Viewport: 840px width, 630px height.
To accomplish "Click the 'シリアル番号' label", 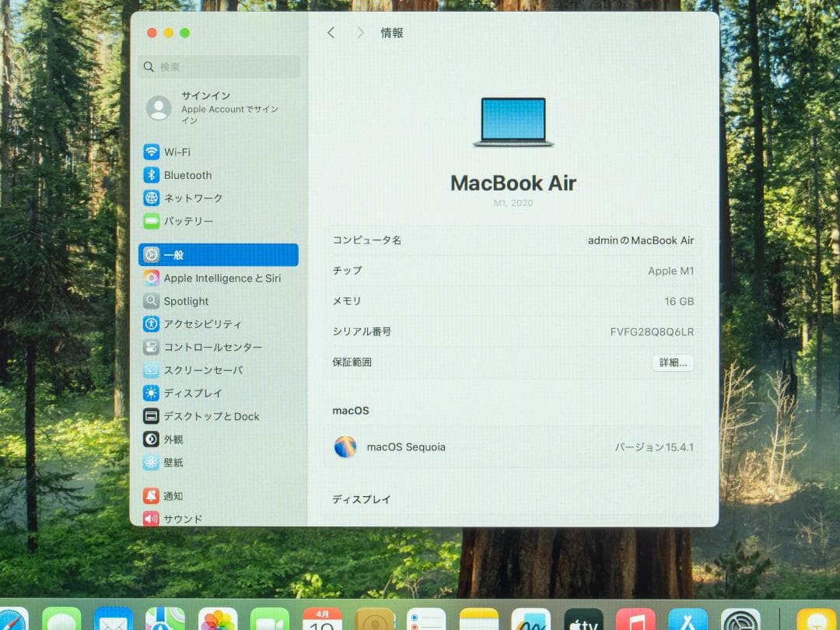I will point(362,331).
